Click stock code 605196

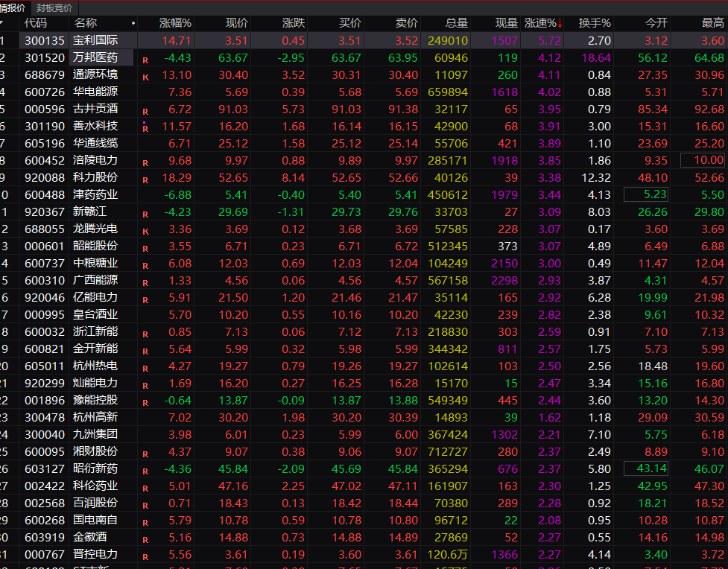[x=45, y=144]
